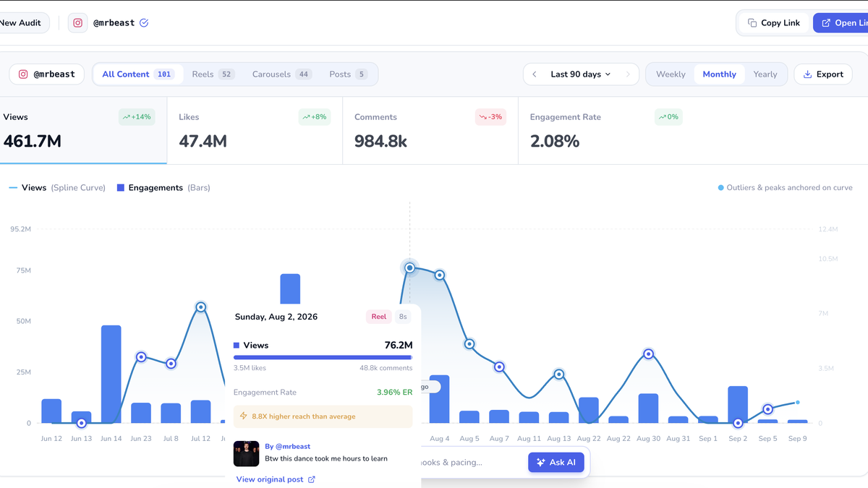Click the Views progress bar in the tooltip

pos(323,357)
